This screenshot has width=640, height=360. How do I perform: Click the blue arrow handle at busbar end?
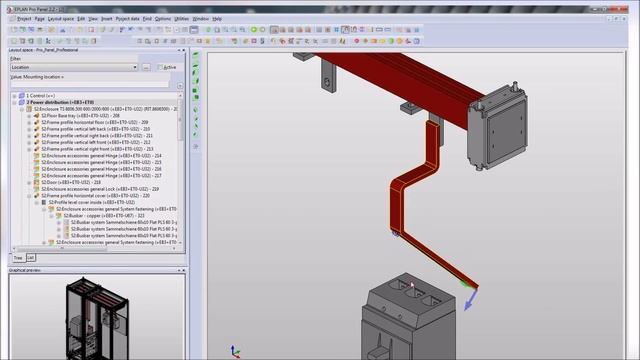point(471,300)
